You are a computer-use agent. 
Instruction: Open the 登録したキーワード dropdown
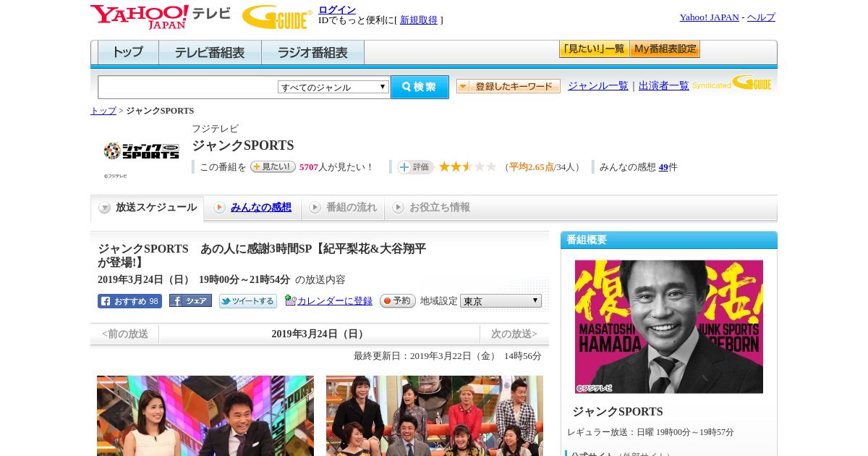pos(508,86)
